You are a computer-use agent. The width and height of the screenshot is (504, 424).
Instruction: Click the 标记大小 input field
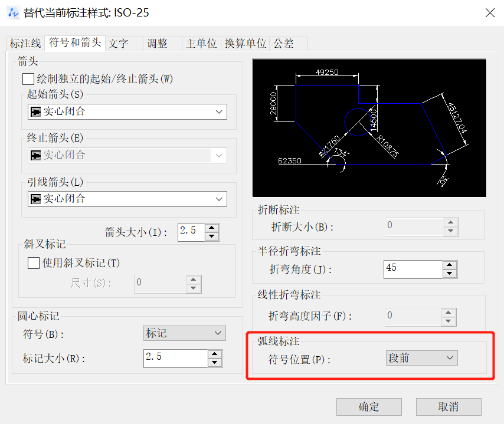175,358
